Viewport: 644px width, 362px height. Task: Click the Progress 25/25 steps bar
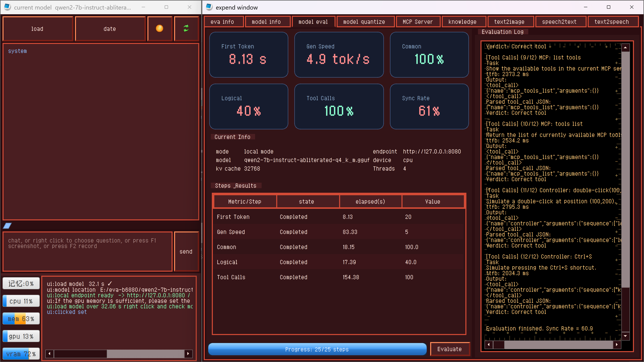tap(317, 349)
